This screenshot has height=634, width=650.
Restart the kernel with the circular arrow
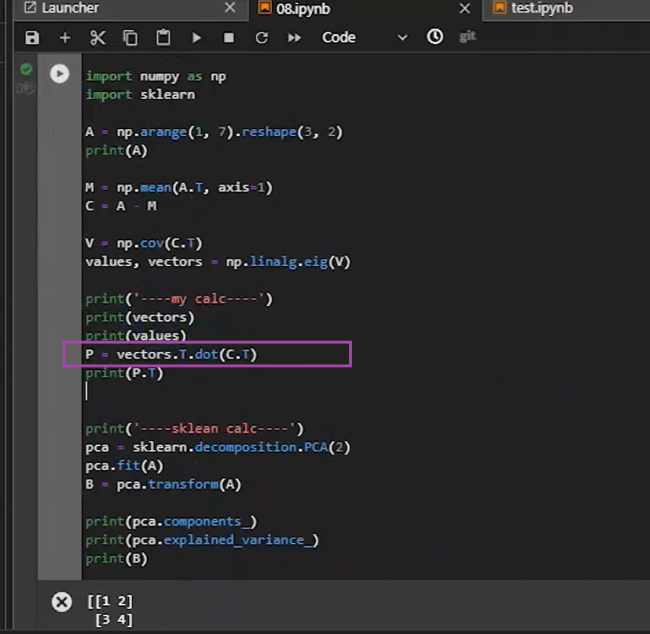(x=261, y=38)
